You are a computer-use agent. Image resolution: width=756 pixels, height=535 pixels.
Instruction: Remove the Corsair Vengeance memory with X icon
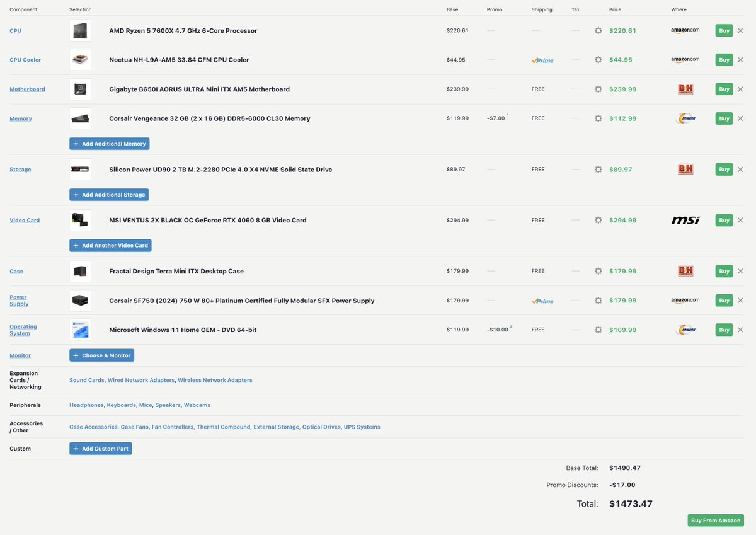[x=740, y=118]
